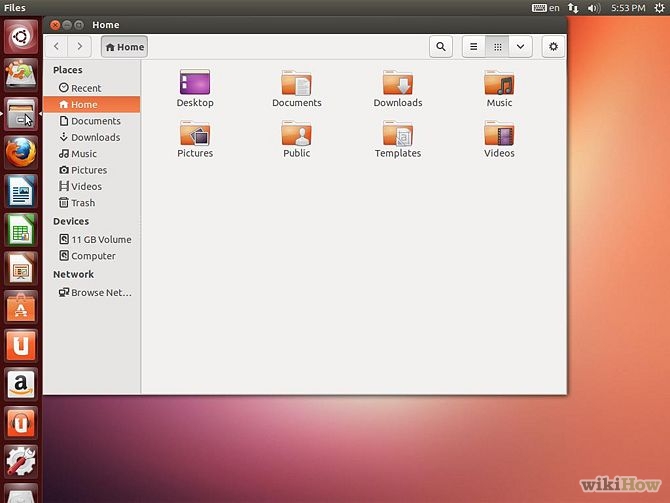
Task: Open the keyboard language indicator
Action: pyautogui.click(x=545, y=8)
